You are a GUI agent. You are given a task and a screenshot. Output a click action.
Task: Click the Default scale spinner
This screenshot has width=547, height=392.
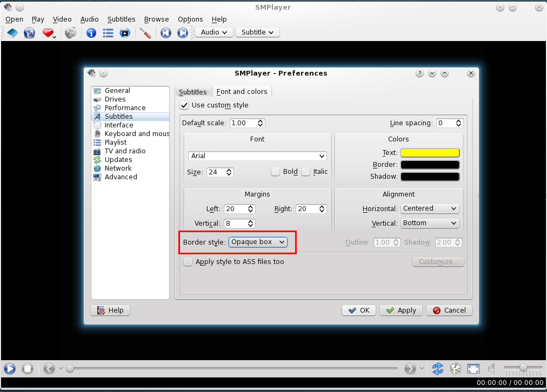click(x=248, y=123)
